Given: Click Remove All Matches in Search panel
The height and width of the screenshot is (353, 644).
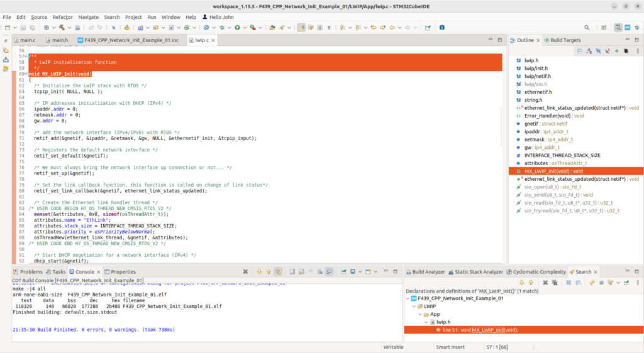Looking at the screenshot, I should (x=555, y=283).
